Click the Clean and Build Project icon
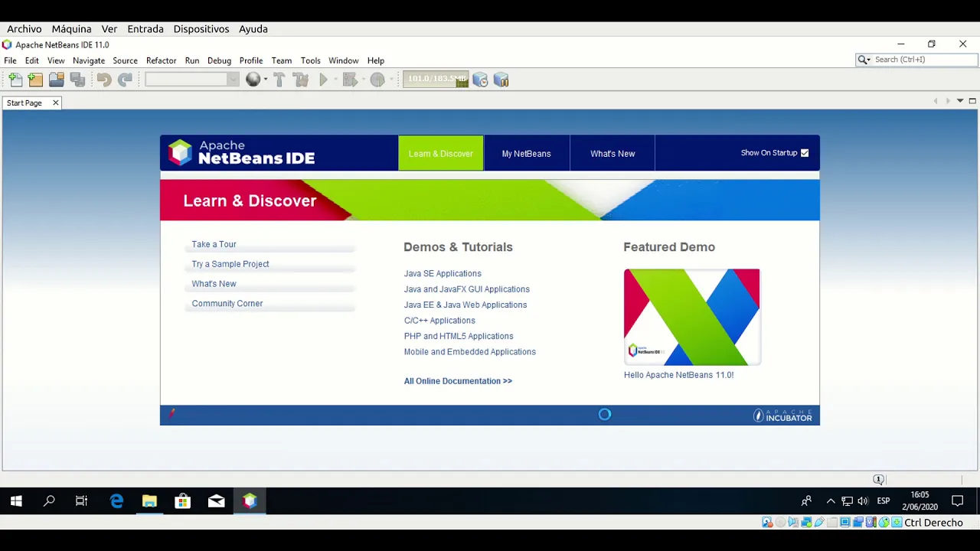980x551 pixels. [x=301, y=80]
